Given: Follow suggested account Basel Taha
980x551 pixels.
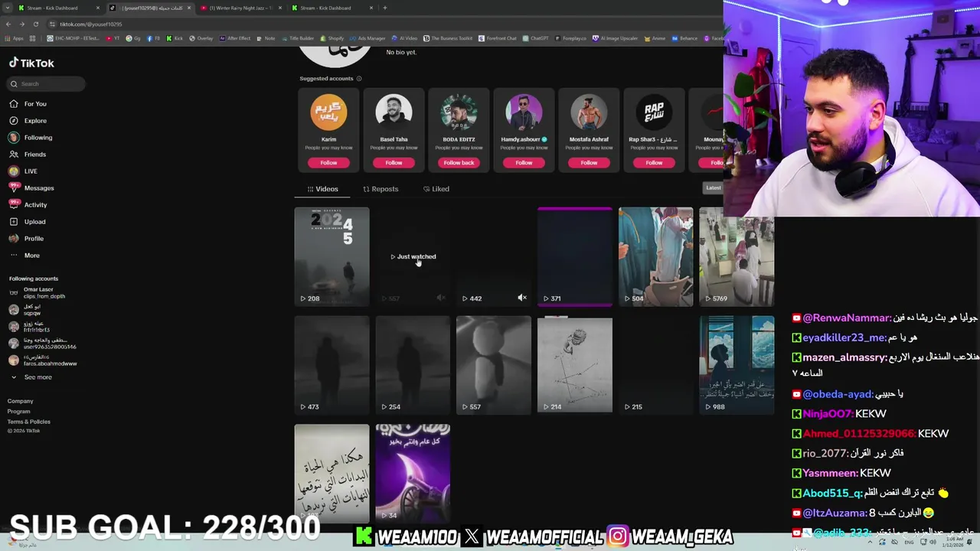Looking at the screenshot, I should click(394, 162).
